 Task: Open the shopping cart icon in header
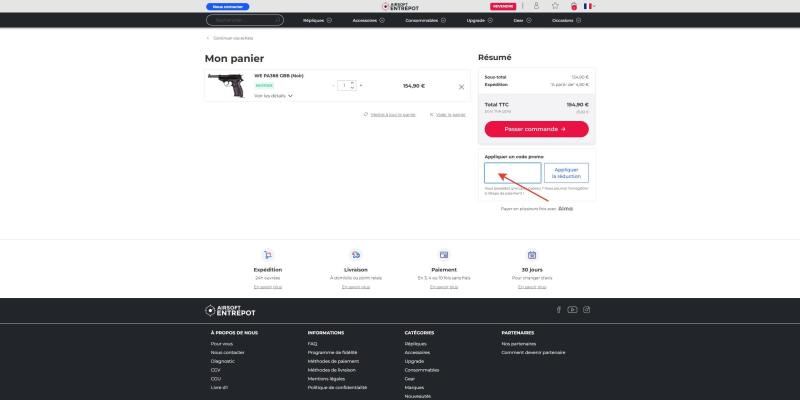coord(574,6)
